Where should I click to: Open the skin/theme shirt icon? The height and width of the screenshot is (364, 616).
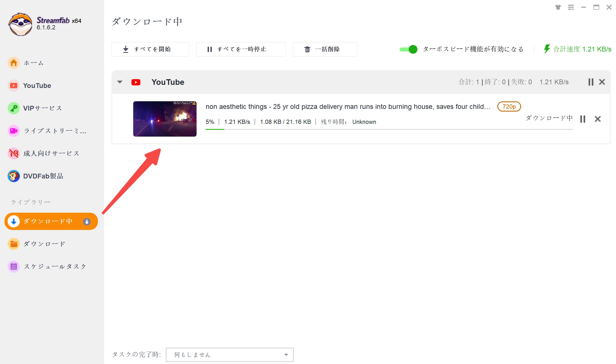point(558,7)
